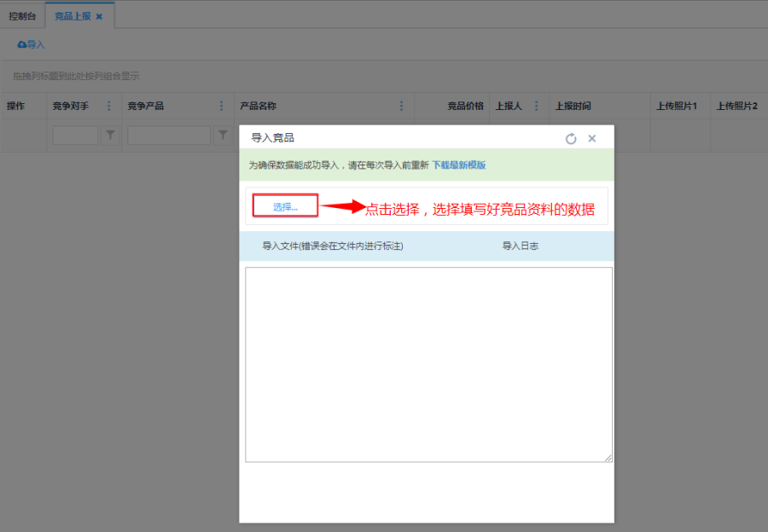Click the 上传照片1 column header

[677, 106]
